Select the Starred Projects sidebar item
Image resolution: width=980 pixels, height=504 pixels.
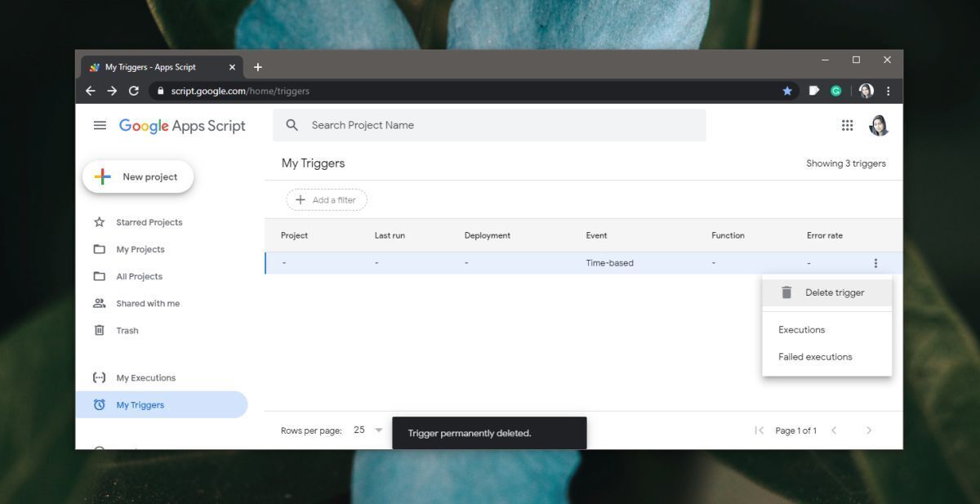tap(149, 221)
